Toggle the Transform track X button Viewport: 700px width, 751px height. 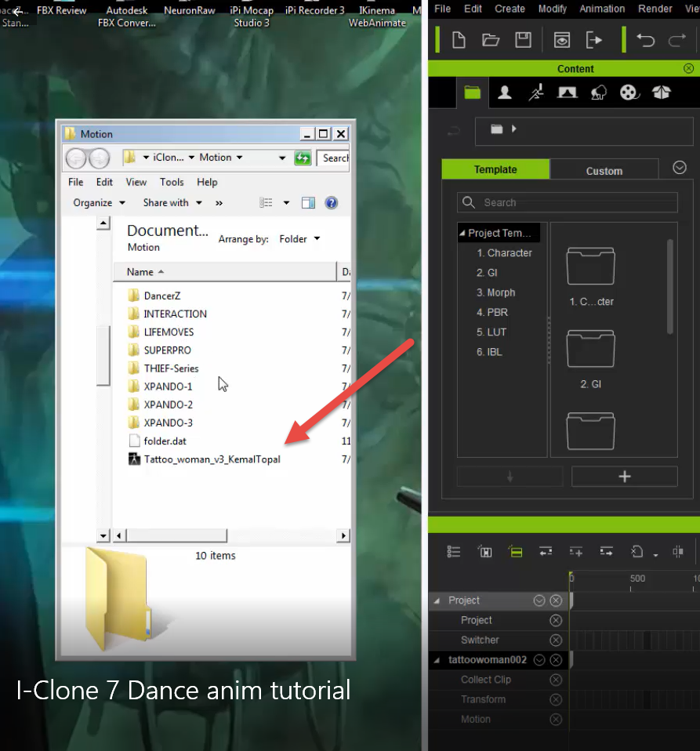556,700
